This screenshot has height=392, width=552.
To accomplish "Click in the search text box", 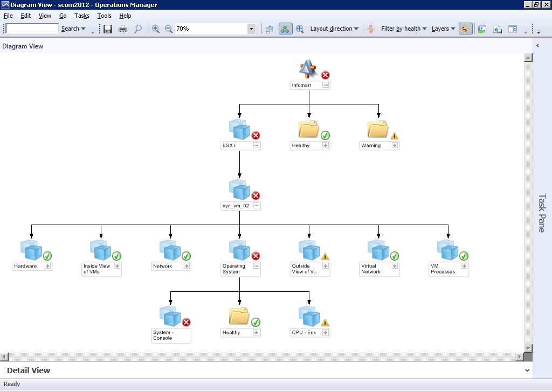I will (x=32, y=29).
